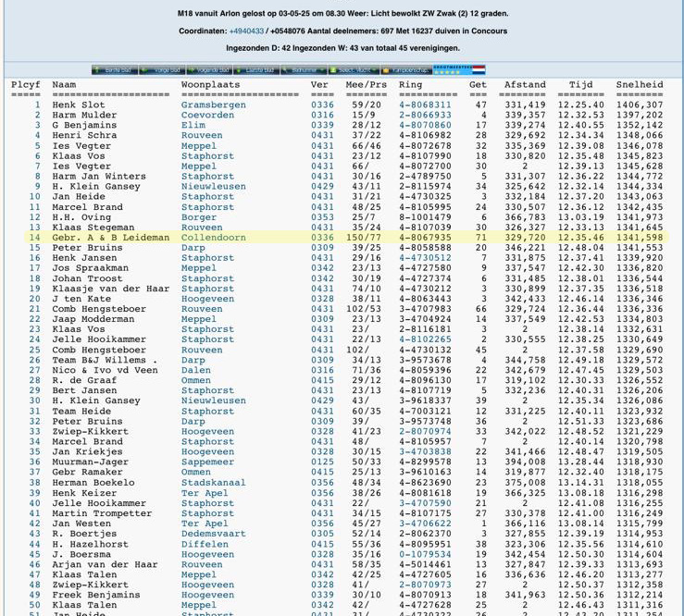Select name Martin Trompetter
This screenshot has height=616, width=684.
coord(102,513)
